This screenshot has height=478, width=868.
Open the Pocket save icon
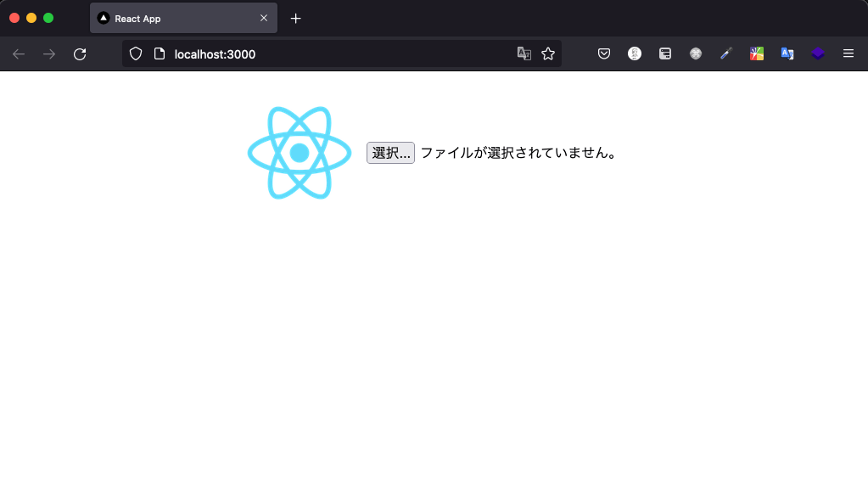[604, 53]
